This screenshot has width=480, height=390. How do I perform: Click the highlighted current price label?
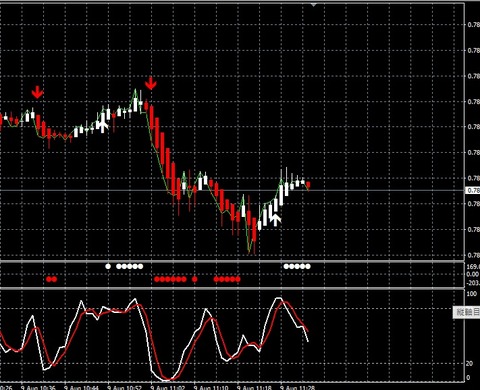473,190
